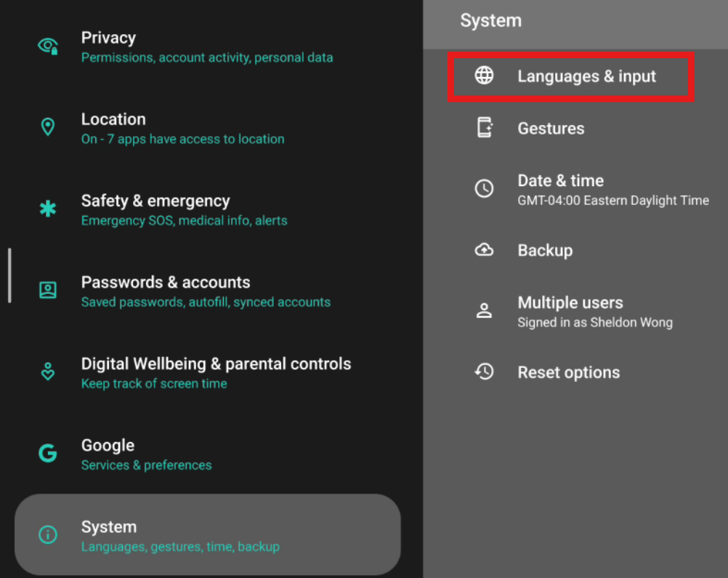Click the Languages & input globe icon
The height and width of the screenshot is (578, 728).
pyautogui.click(x=485, y=75)
